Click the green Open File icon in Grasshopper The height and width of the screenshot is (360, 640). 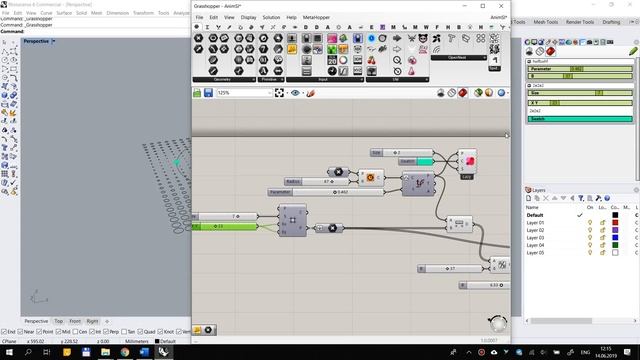[x=197, y=93]
